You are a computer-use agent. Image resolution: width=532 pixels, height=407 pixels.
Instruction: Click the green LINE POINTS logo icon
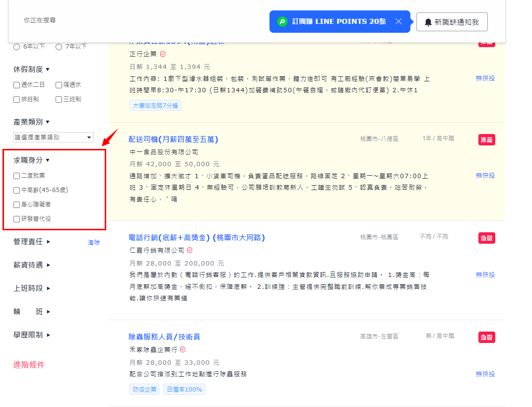tap(282, 21)
